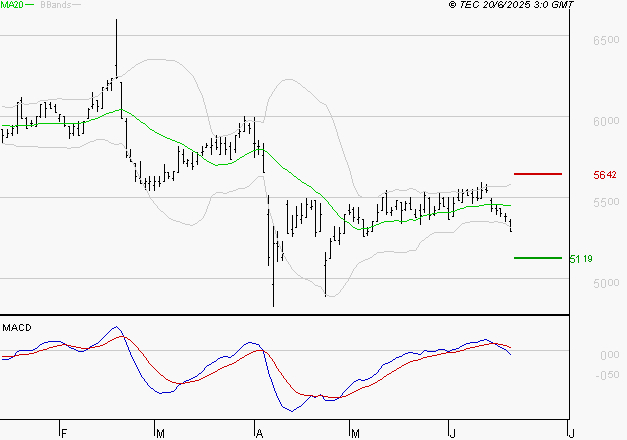Screen dimensions: 627x440
Task: Click the lowest price bar in April
Action: coord(273,303)
